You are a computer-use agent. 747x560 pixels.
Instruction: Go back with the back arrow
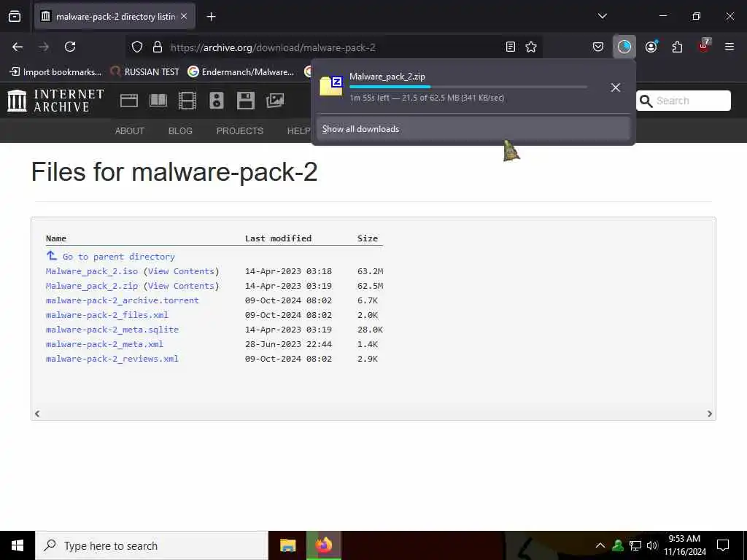click(18, 47)
